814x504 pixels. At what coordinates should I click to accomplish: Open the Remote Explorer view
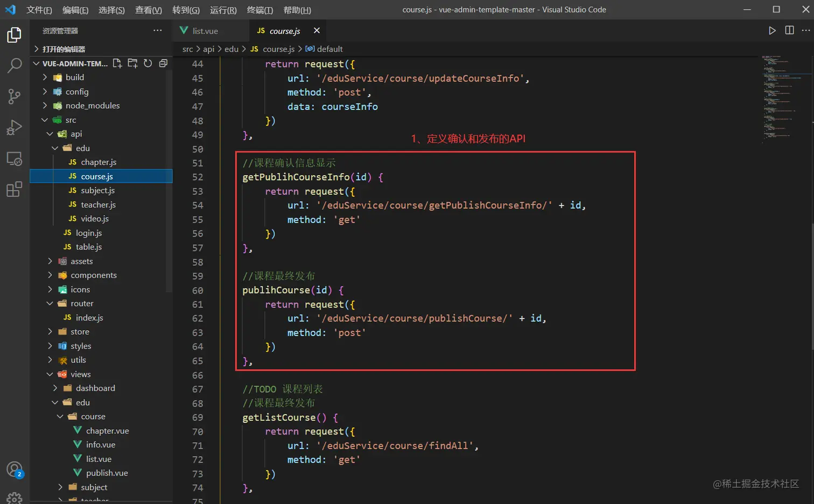(x=14, y=159)
